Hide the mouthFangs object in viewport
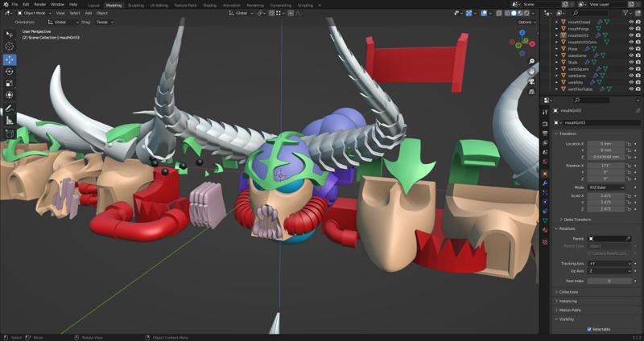This screenshot has height=341, width=644. (x=630, y=29)
